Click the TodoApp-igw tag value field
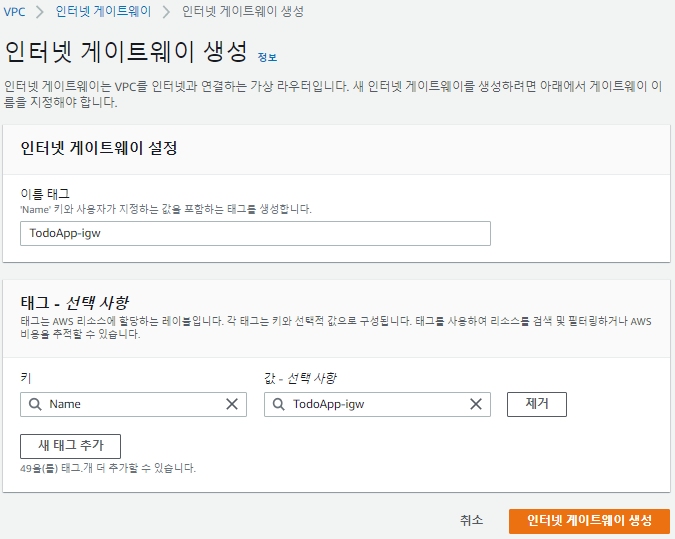675x539 pixels. pyautogui.click(x=377, y=404)
